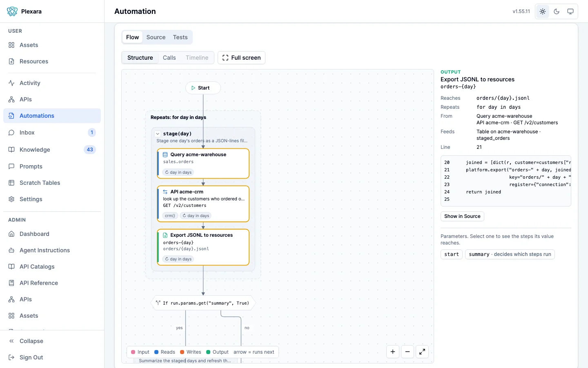Open Prompts page
The width and height of the screenshot is (588, 368).
pos(52,166)
